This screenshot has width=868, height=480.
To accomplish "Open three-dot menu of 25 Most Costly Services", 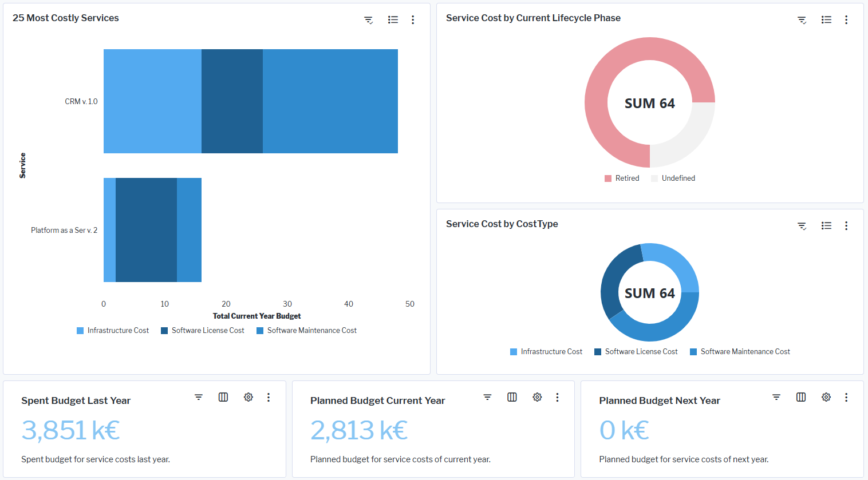I will click(413, 20).
